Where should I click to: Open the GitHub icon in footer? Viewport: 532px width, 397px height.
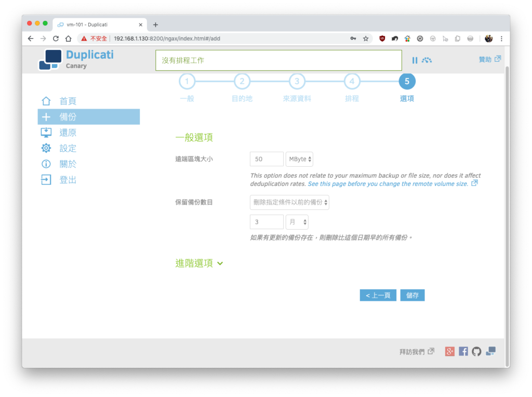(476, 351)
